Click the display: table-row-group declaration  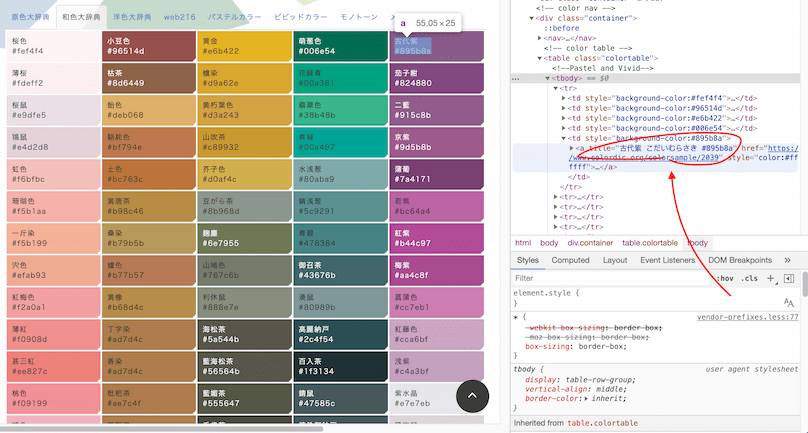[x=580, y=380]
